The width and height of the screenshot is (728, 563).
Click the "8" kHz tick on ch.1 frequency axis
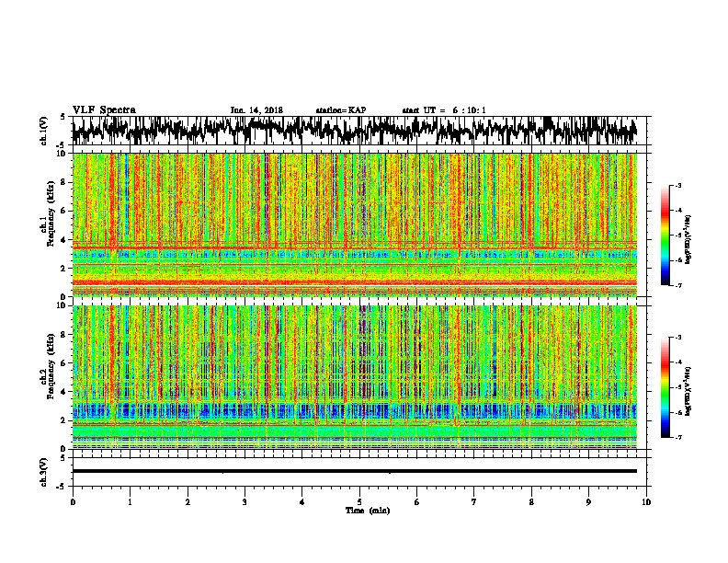(x=64, y=182)
